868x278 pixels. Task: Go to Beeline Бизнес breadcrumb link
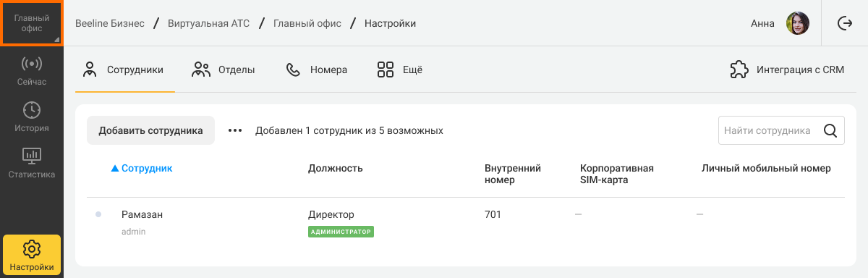coord(110,23)
